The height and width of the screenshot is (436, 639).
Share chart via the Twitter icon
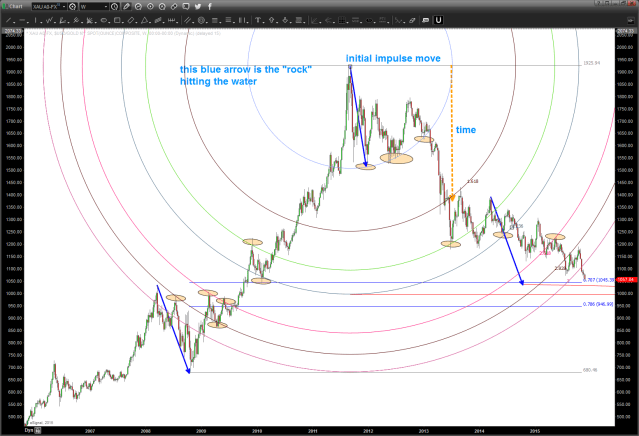coord(197,7)
